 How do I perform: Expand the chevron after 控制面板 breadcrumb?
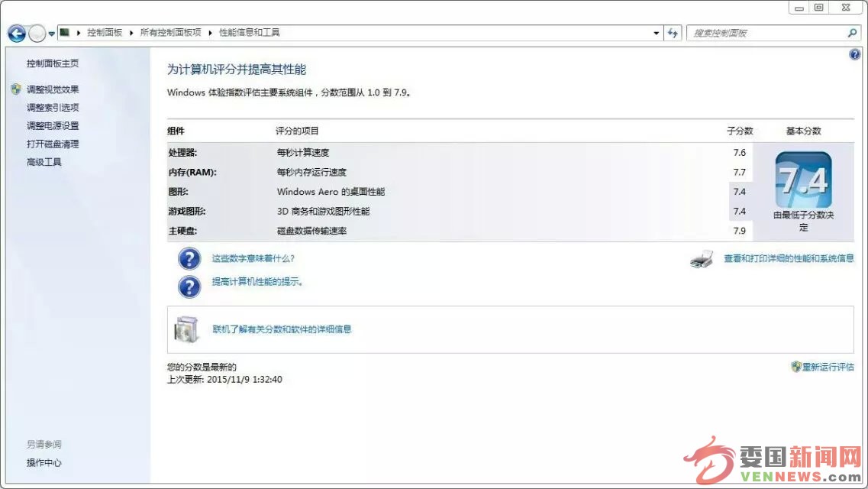pyautogui.click(x=131, y=33)
